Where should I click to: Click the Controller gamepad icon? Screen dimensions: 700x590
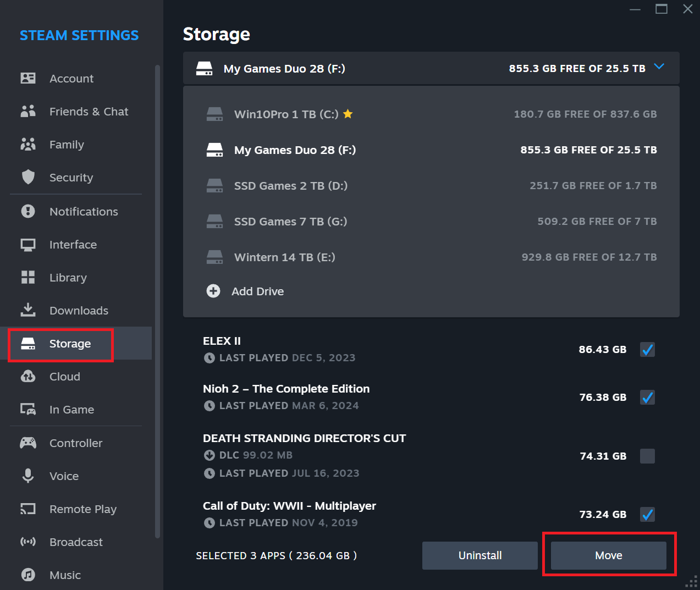point(28,443)
